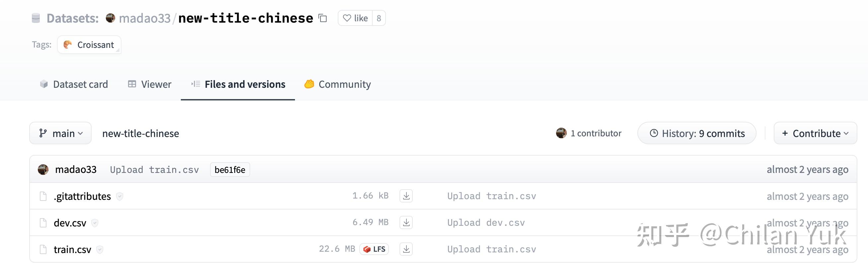
Task: Download the dev.csv file
Action: [x=406, y=222]
